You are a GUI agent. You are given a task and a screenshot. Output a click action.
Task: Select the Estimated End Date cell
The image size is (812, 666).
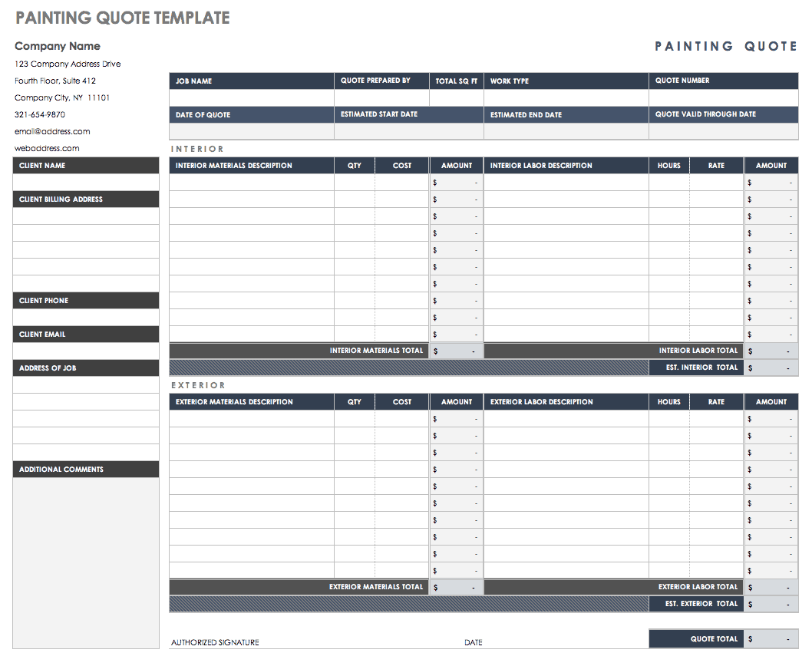566,130
